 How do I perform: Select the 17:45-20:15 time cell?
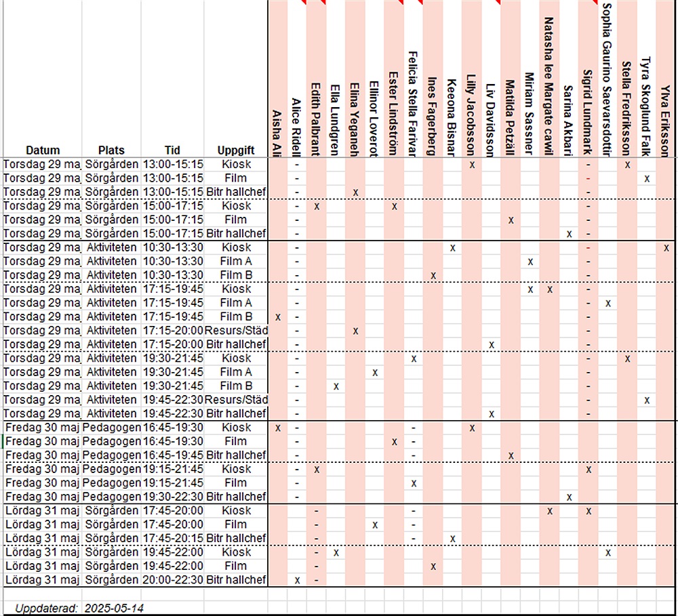point(172,538)
